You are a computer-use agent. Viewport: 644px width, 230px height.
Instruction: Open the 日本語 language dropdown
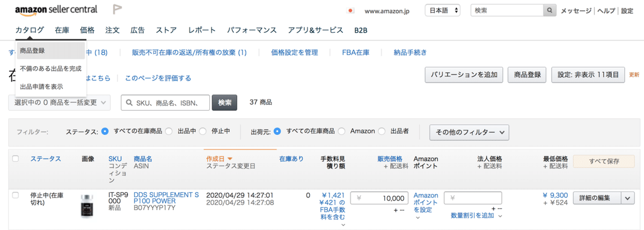[443, 10]
